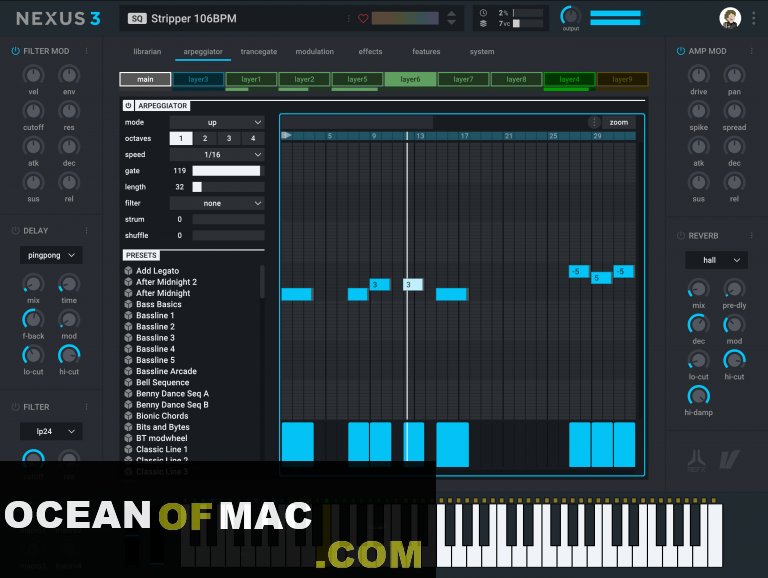Select the layer4 button
Viewport: 768px width, 578px height.
pos(569,79)
